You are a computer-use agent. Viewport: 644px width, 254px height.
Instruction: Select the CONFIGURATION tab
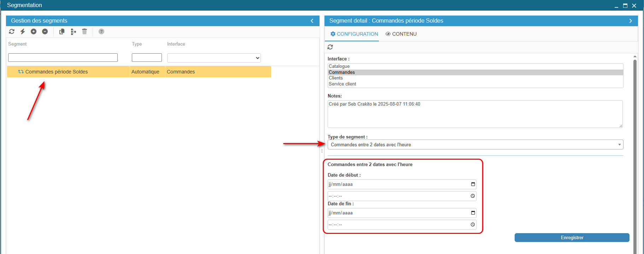coord(354,34)
